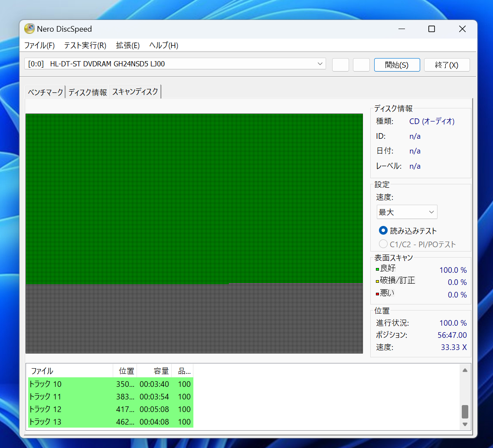Minimize the Nero DiscSpeed window
Image resolution: width=493 pixels, height=448 pixels.
[402, 29]
